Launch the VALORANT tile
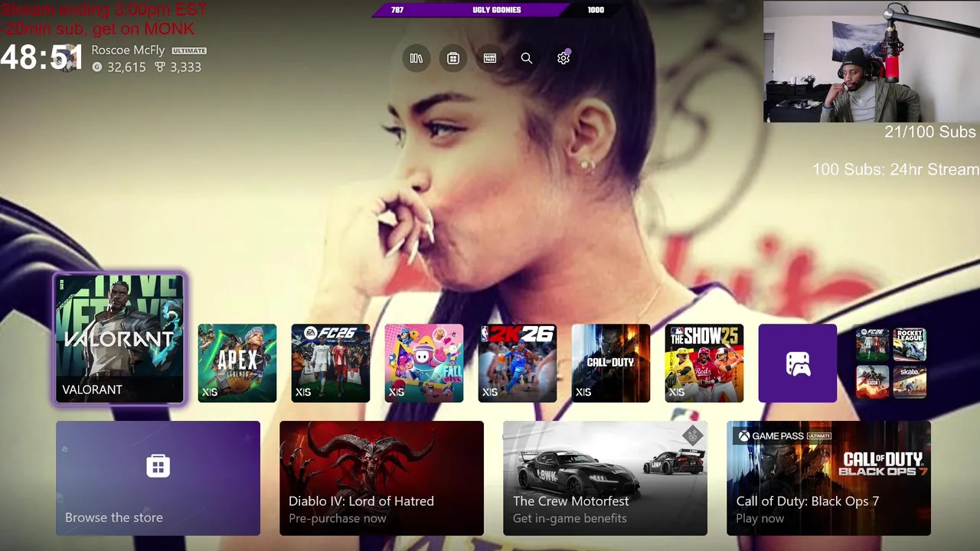 119,339
